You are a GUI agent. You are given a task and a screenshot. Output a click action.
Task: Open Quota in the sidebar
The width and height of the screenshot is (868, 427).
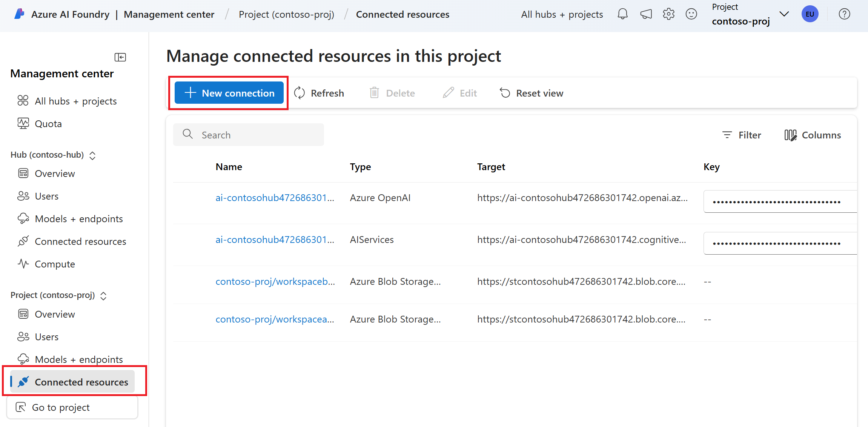48,124
